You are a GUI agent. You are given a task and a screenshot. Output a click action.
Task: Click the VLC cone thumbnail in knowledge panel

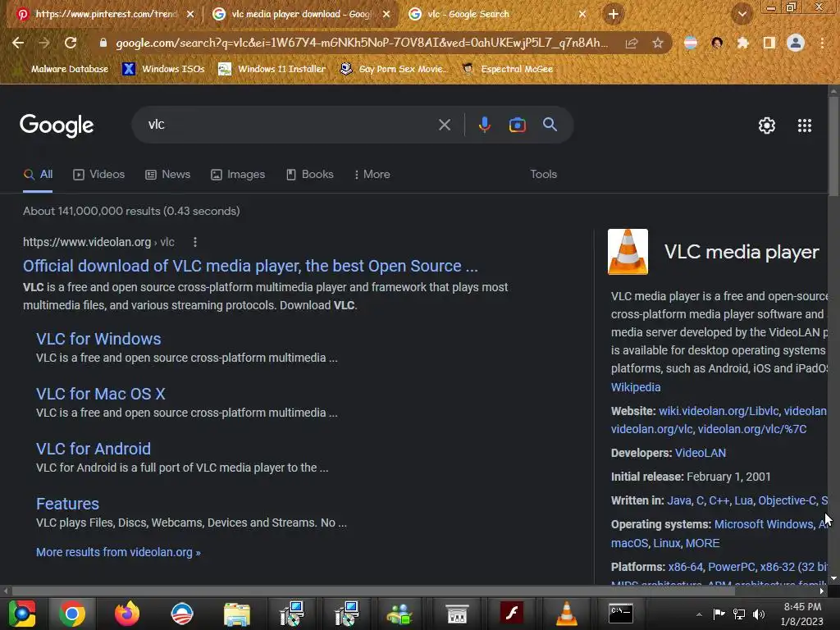[x=628, y=252]
